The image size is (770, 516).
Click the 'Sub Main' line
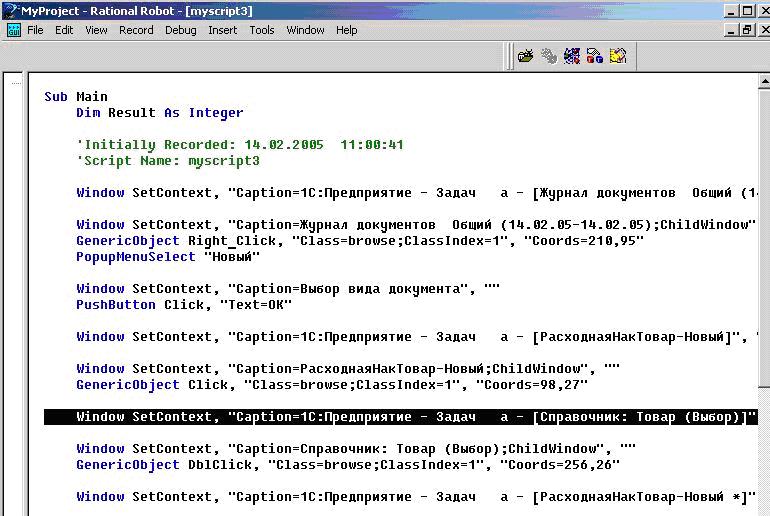click(x=76, y=97)
